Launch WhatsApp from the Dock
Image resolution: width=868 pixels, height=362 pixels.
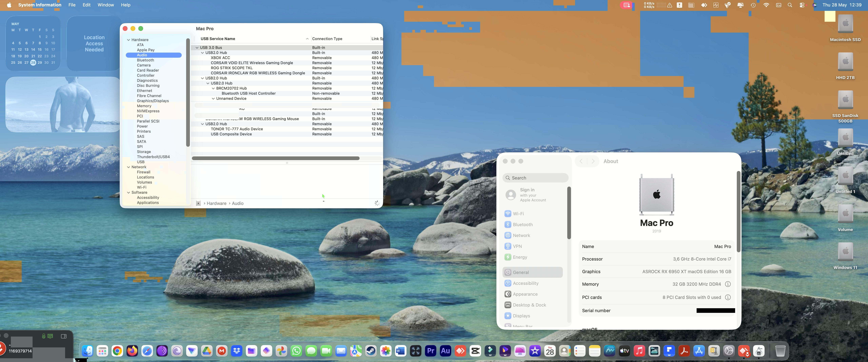pyautogui.click(x=297, y=351)
